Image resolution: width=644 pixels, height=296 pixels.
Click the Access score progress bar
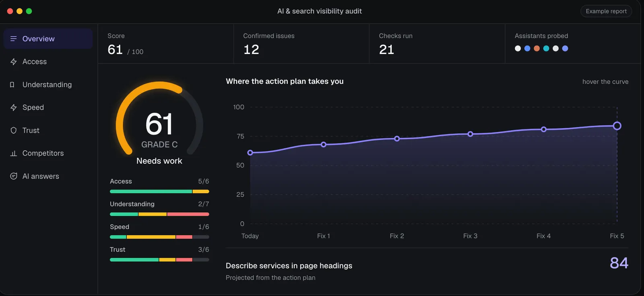tap(159, 191)
